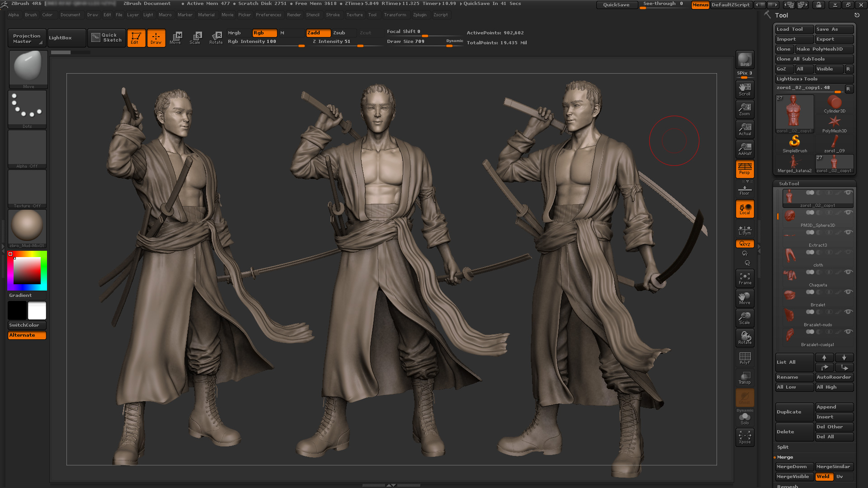Select the PolyMesh3D star tool
This screenshot has width=868, height=488.
coord(834,124)
